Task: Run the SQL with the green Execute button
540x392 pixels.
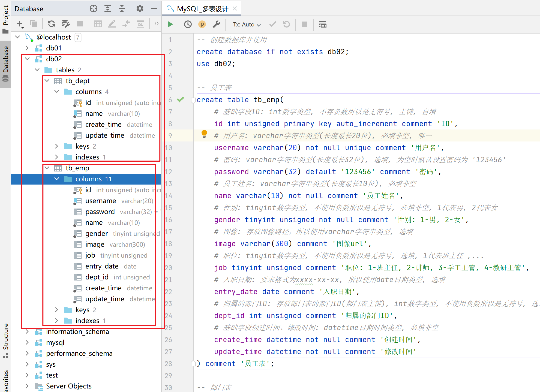Action: click(x=170, y=25)
